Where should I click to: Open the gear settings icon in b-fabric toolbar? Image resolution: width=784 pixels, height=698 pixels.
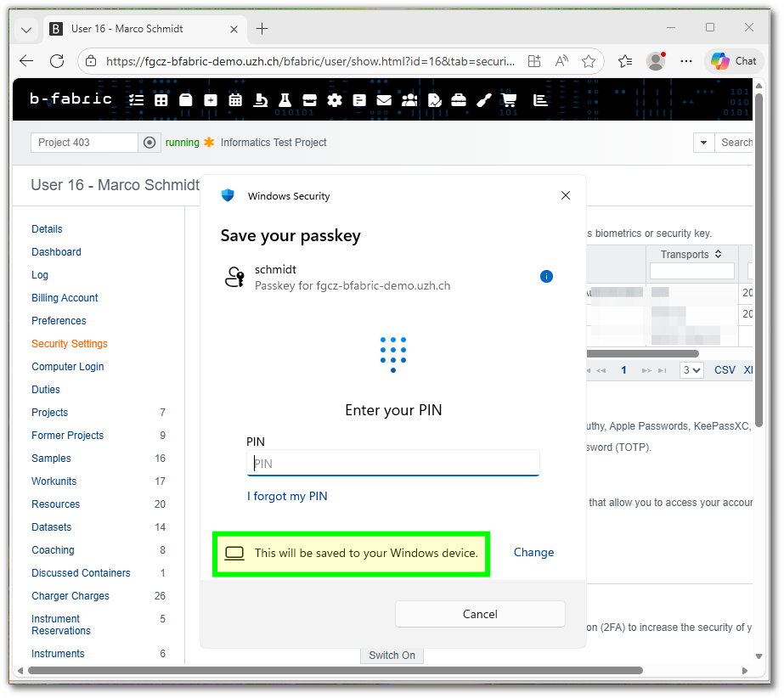[x=335, y=100]
